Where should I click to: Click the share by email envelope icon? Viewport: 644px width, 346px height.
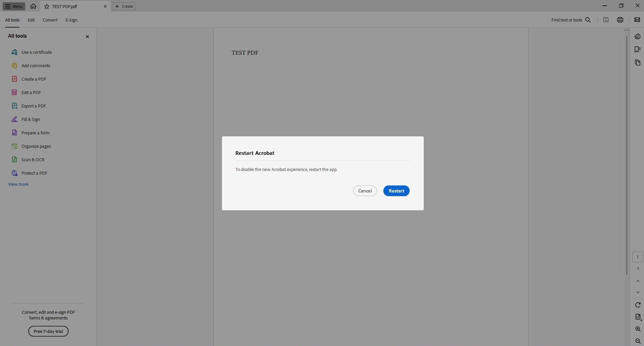click(637, 20)
